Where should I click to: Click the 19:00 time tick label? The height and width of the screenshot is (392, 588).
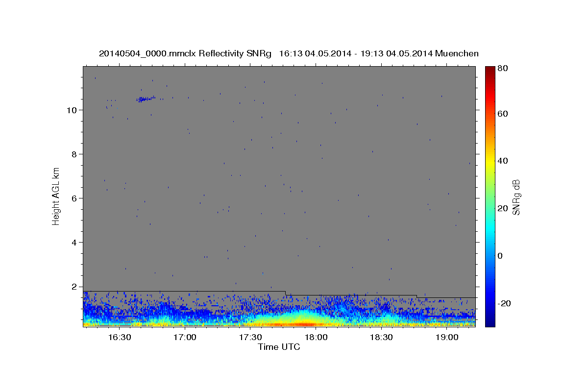[x=447, y=338]
